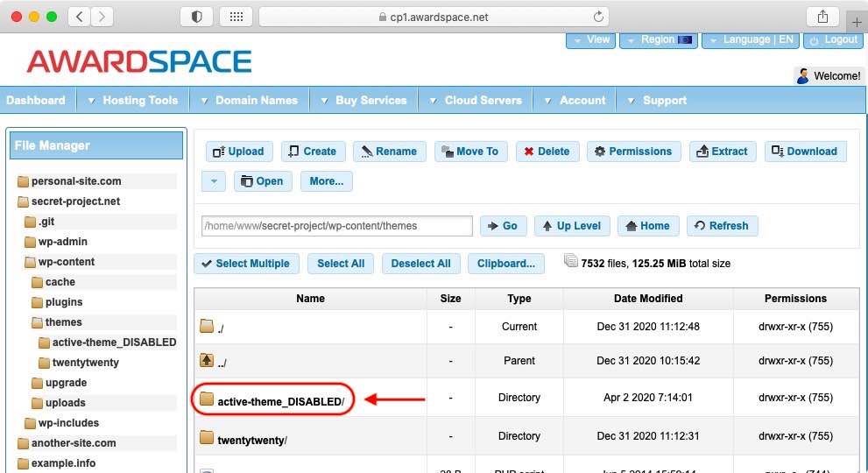The image size is (868, 473).
Task: Click the Create button
Action: pos(313,152)
